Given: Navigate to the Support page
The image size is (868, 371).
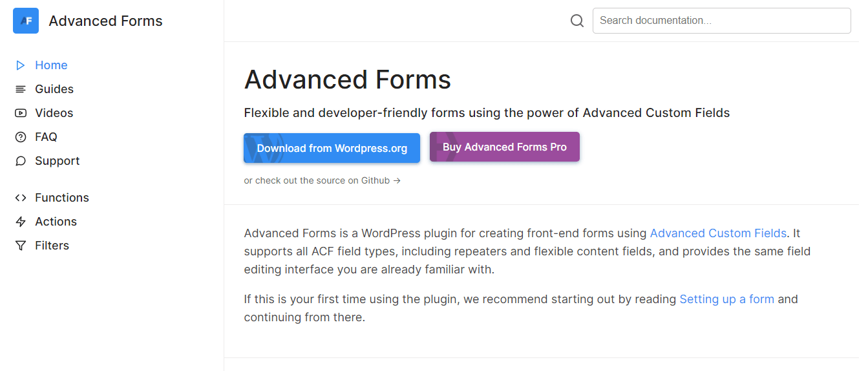Looking at the screenshot, I should pyautogui.click(x=58, y=161).
